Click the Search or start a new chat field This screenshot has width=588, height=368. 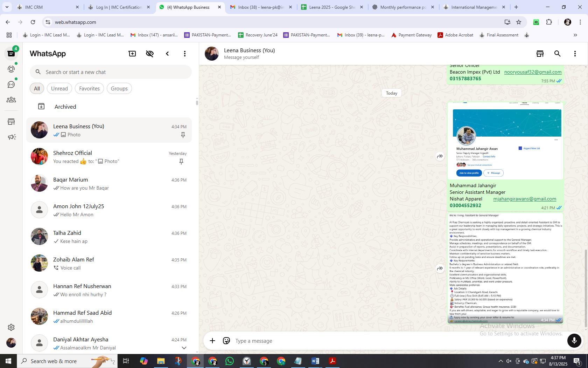coord(111,72)
